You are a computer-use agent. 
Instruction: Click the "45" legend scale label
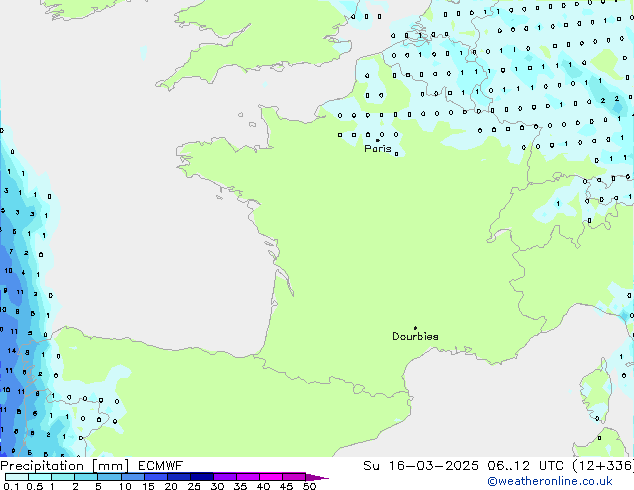pos(286,486)
